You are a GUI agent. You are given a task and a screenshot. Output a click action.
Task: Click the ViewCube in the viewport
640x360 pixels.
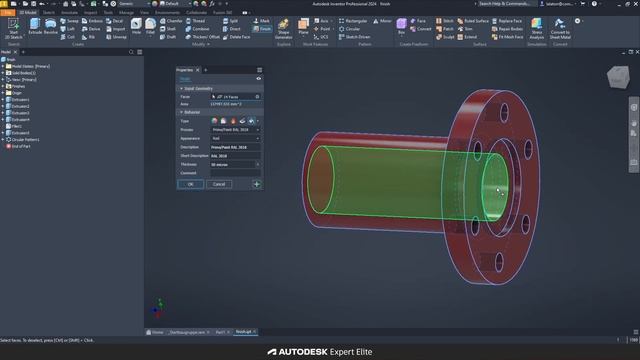[618, 77]
